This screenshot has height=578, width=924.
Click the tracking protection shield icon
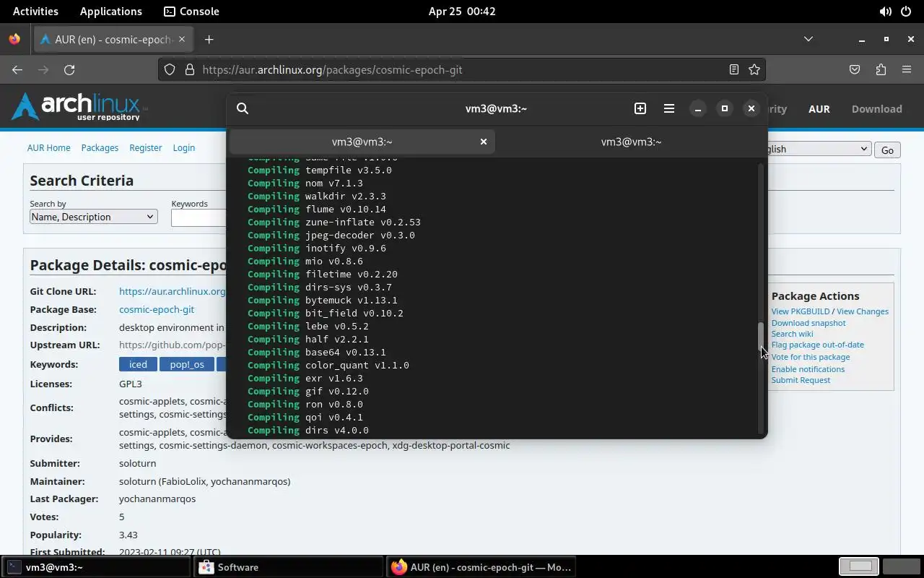coord(170,69)
